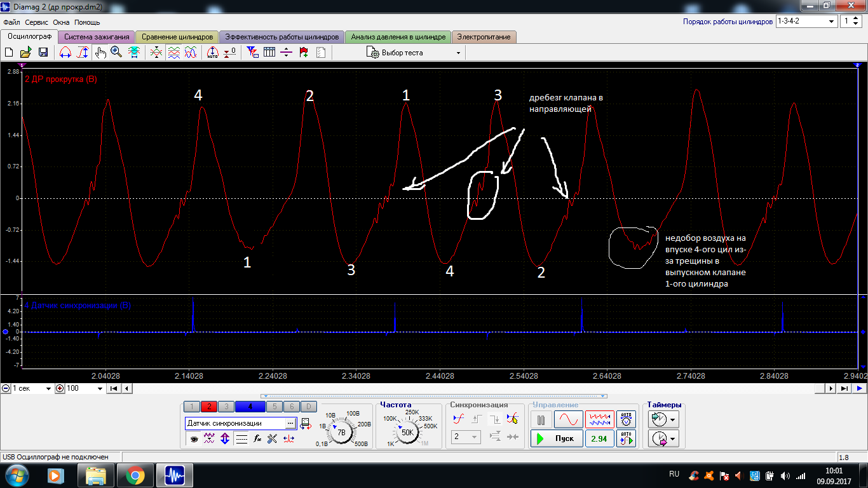Open sync channel number 2 dropdown
The image size is (868, 488).
[x=466, y=437]
